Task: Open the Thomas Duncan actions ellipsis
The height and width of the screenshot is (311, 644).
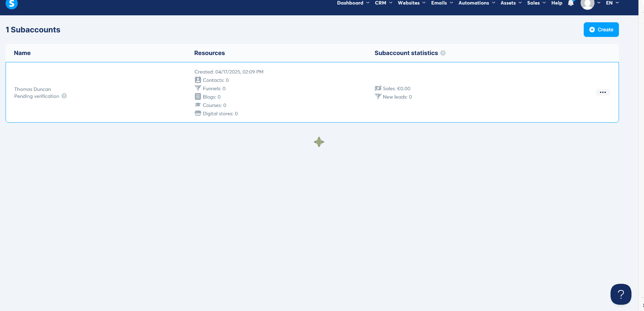Action: click(x=603, y=92)
